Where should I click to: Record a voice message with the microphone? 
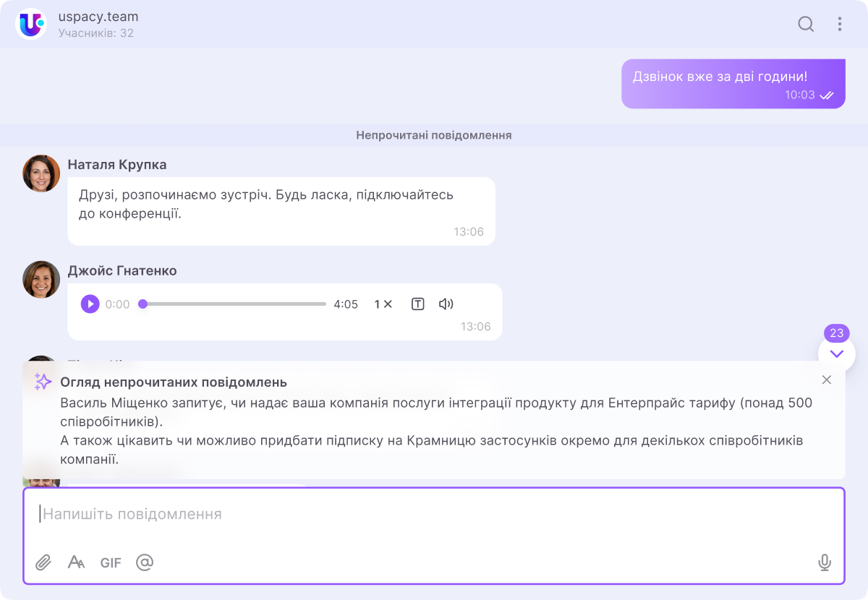click(x=824, y=562)
